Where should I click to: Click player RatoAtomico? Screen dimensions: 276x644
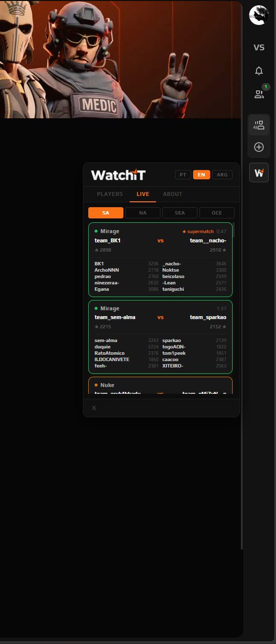tap(109, 353)
